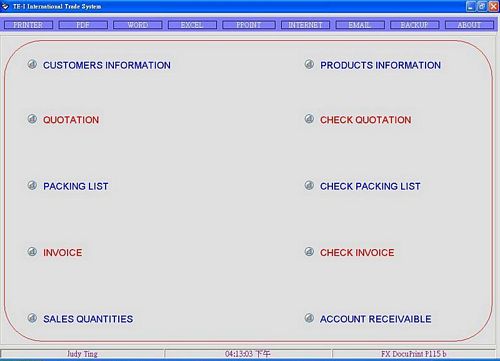Screen dimensions: 500x361
Task: Click the PDF toolbar button
Action: 83,25
